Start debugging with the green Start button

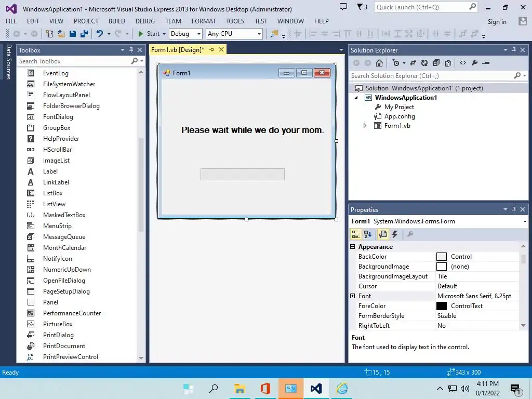coord(149,34)
